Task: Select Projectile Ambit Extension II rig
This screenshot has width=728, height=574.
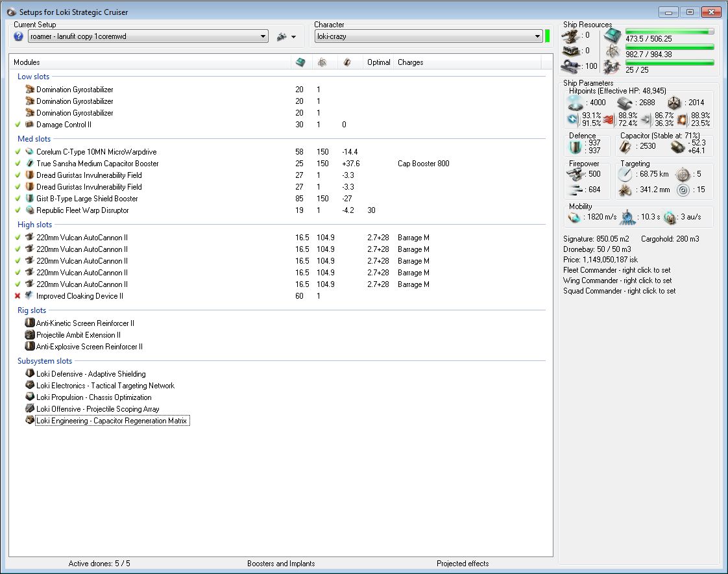Action: click(78, 335)
